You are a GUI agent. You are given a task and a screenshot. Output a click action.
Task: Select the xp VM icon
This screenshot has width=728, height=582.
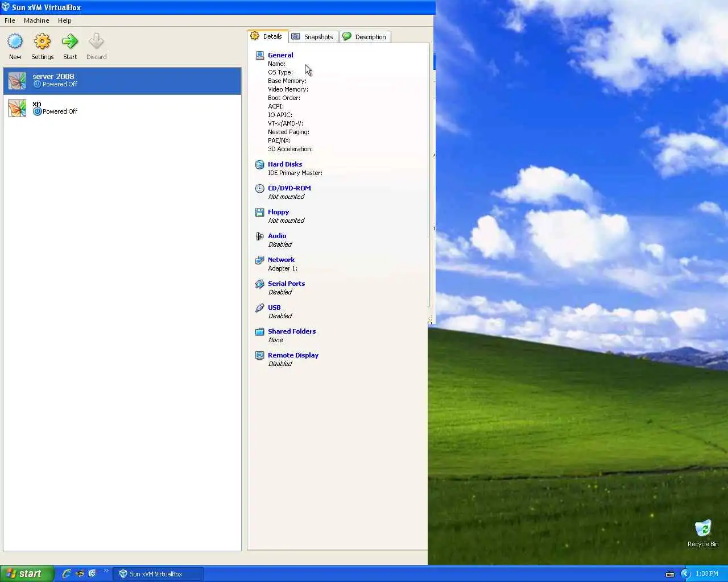click(17, 108)
